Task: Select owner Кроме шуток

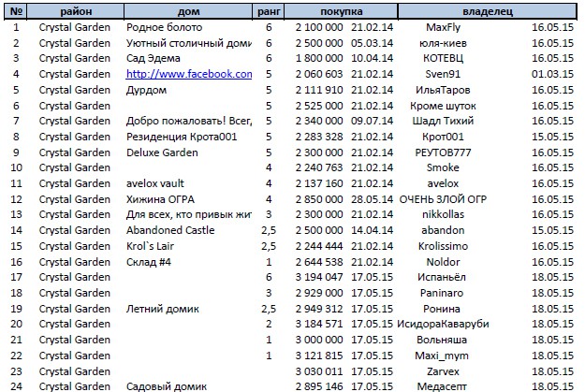Action: pos(443,106)
